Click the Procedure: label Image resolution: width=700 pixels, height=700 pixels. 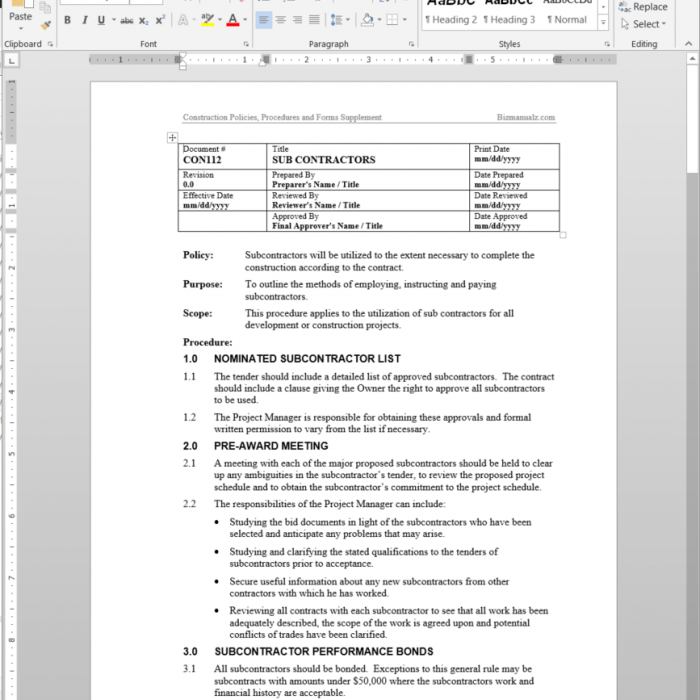pos(208,342)
